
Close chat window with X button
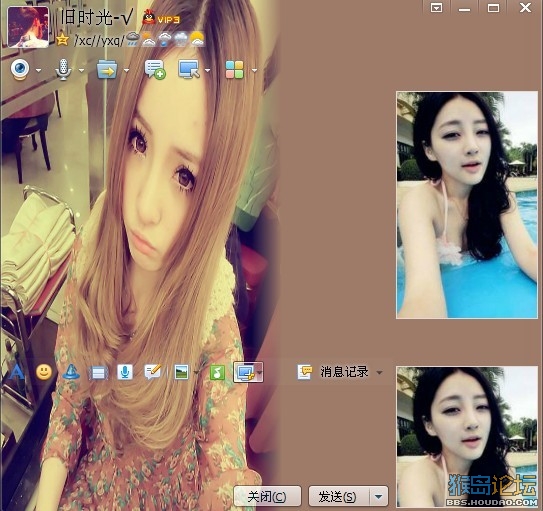525,7
